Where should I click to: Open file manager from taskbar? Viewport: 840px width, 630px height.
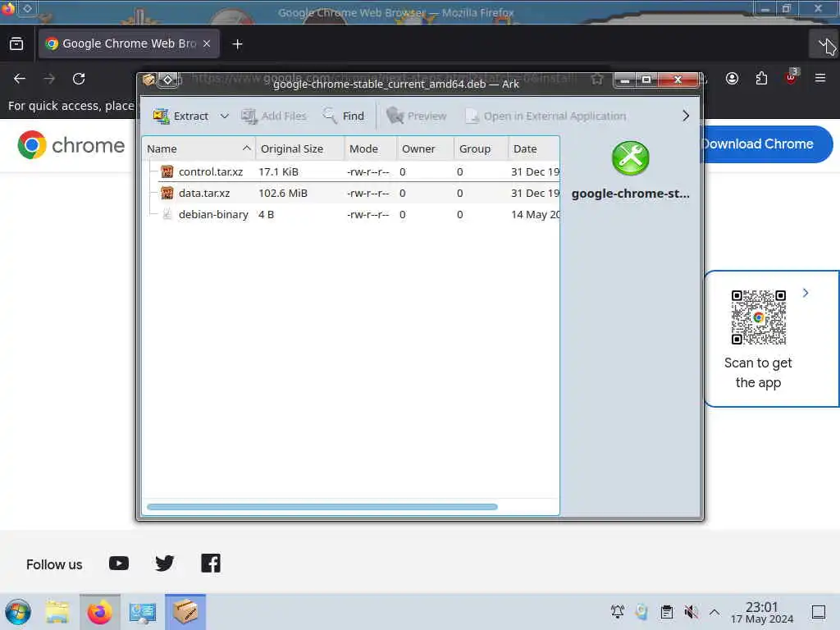click(57, 612)
